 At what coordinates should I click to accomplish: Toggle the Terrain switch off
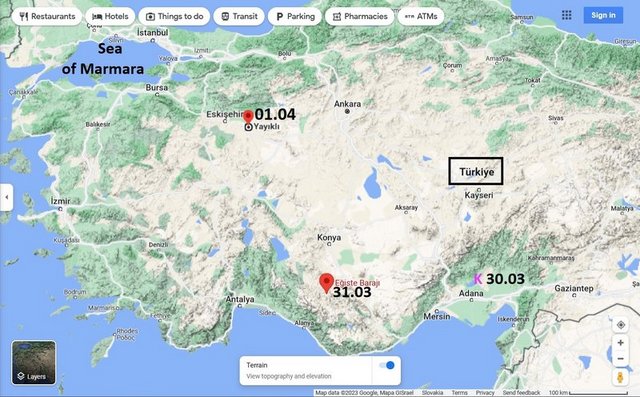(387, 365)
